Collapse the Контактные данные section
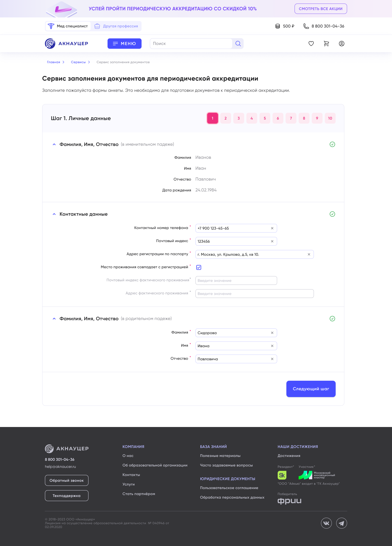This screenshot has width=392, height=546. click(54, 214)
